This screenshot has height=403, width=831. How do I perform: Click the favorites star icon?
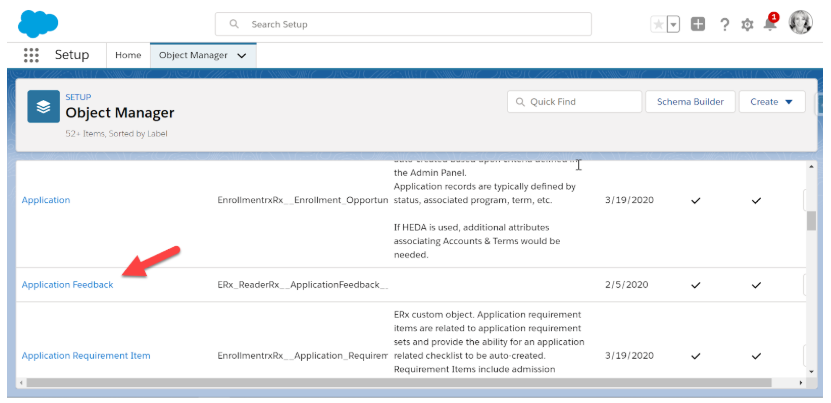(658, 24)
